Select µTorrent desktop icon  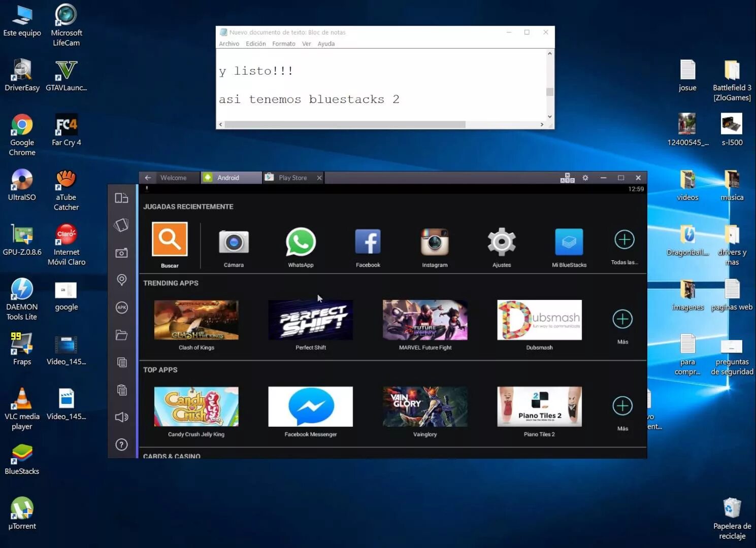(22, 513)
